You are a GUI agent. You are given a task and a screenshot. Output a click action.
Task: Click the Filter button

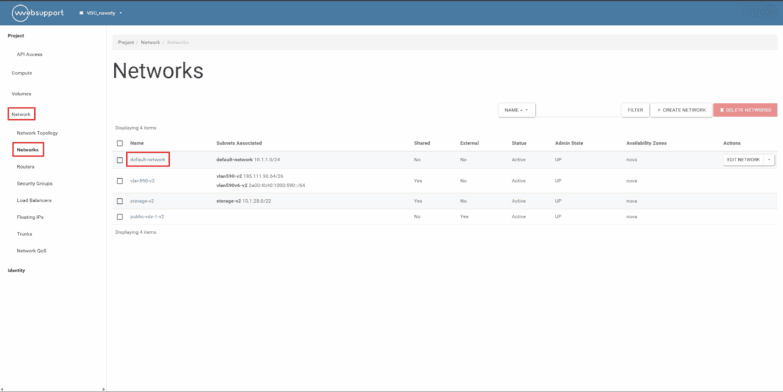click(x=635, y=110)
